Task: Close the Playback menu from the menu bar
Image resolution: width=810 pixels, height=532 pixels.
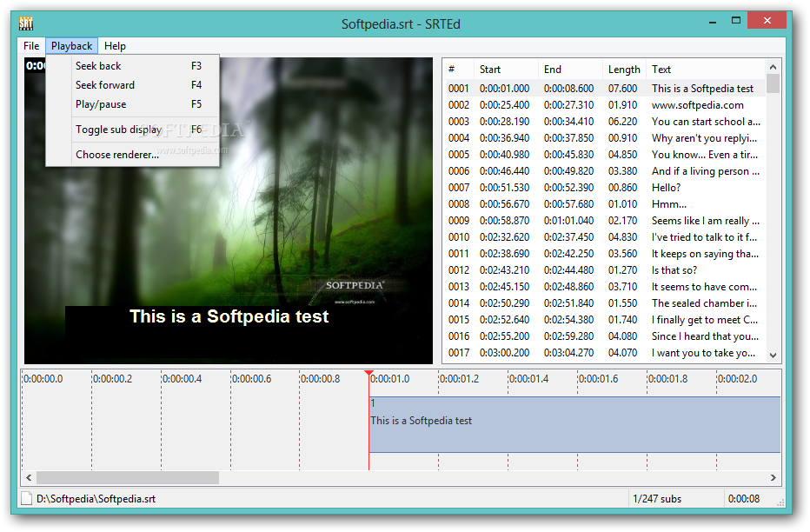Action: click(71, 46)
